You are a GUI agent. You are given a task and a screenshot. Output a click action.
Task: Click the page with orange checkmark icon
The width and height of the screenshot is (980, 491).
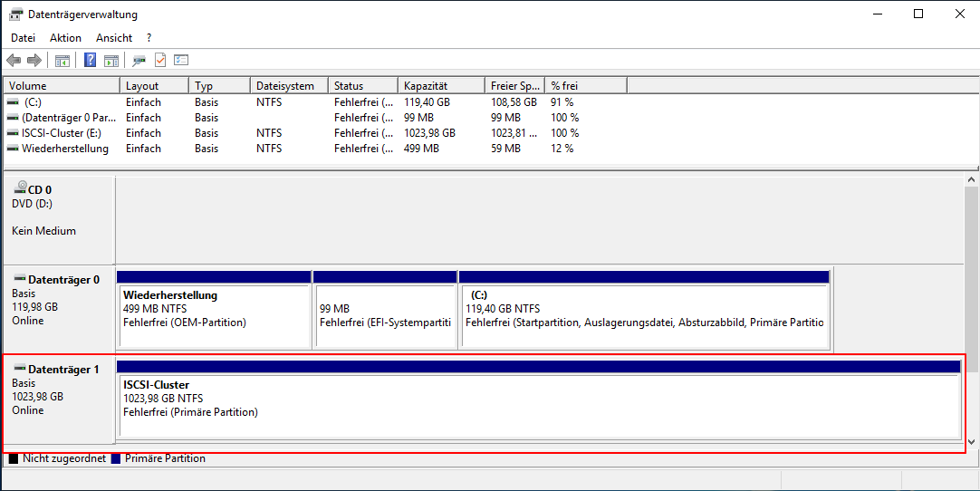point(160,60)
